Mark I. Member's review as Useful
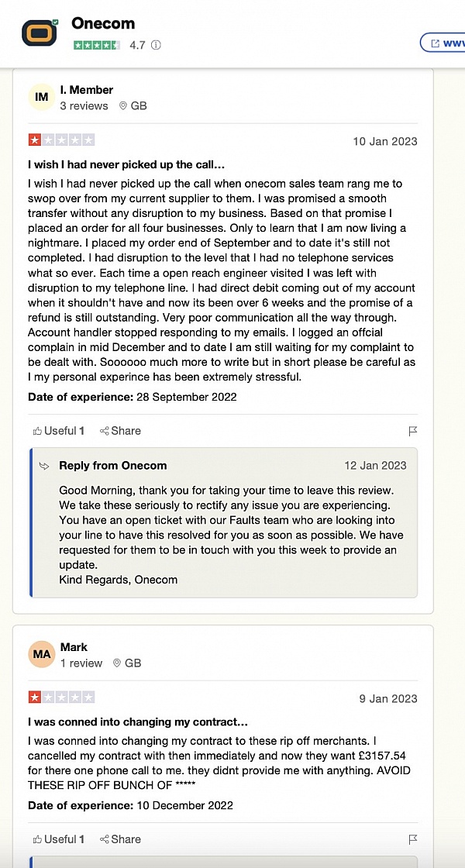Image resolution: width=465 pixels, height=868 pixels. [x=59, y=431]
